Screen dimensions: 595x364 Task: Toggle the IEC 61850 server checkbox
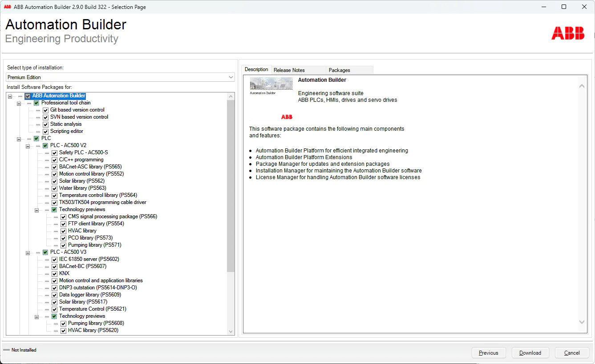click(x=54, y=259)
